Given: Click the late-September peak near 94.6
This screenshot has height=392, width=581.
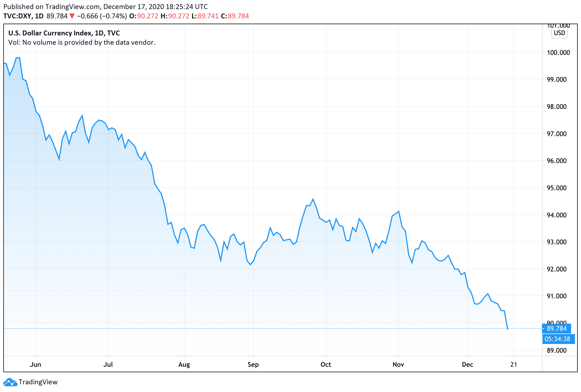Looking at the screenshot, I should click(x=313, y=199).
